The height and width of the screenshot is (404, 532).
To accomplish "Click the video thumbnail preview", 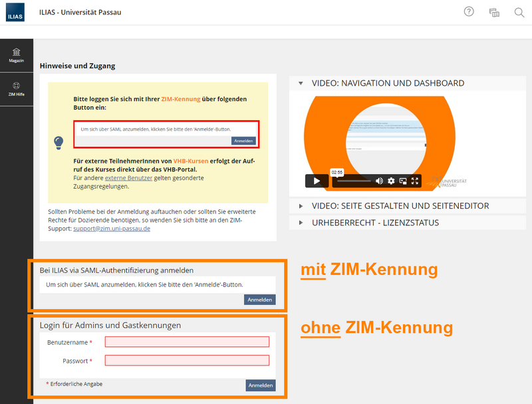I will [379, 142].
